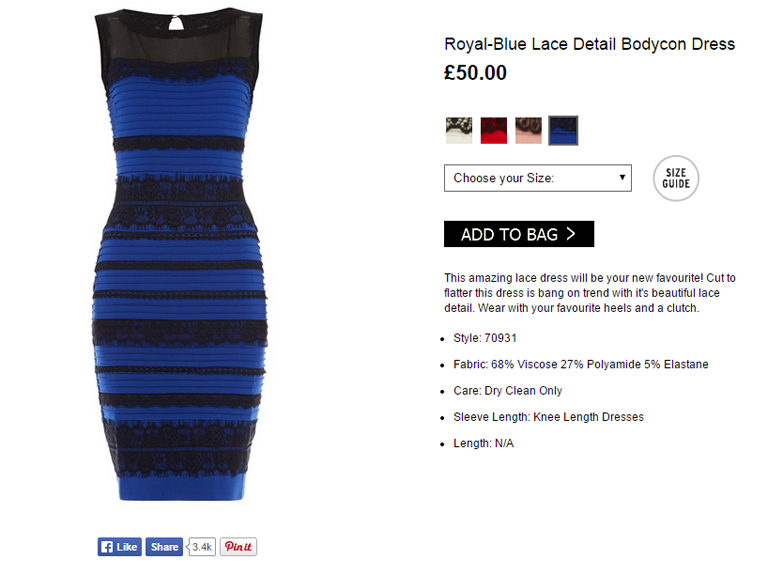This screenshot has height=575, width=768.
Task: Click the Pin it Pinterest button
Action: pos(238,547)
